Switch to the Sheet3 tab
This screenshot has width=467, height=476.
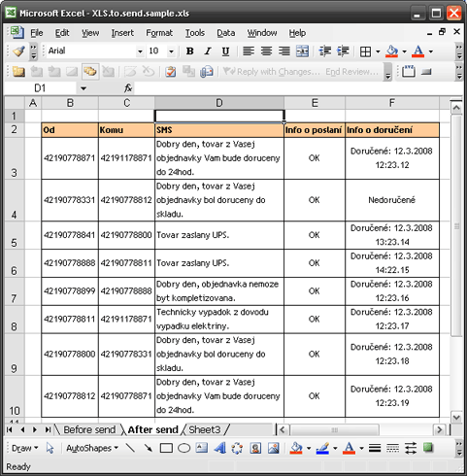coord(205,429)
